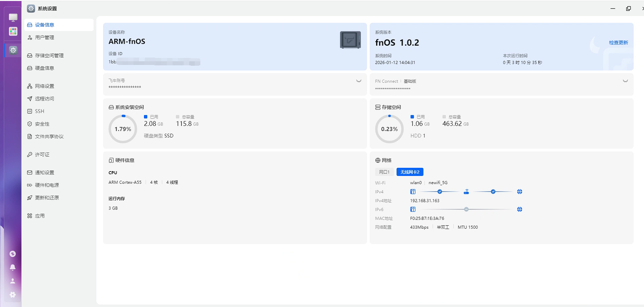
Task: Switch to the 网口1 network tab
Action: (384, 172)
